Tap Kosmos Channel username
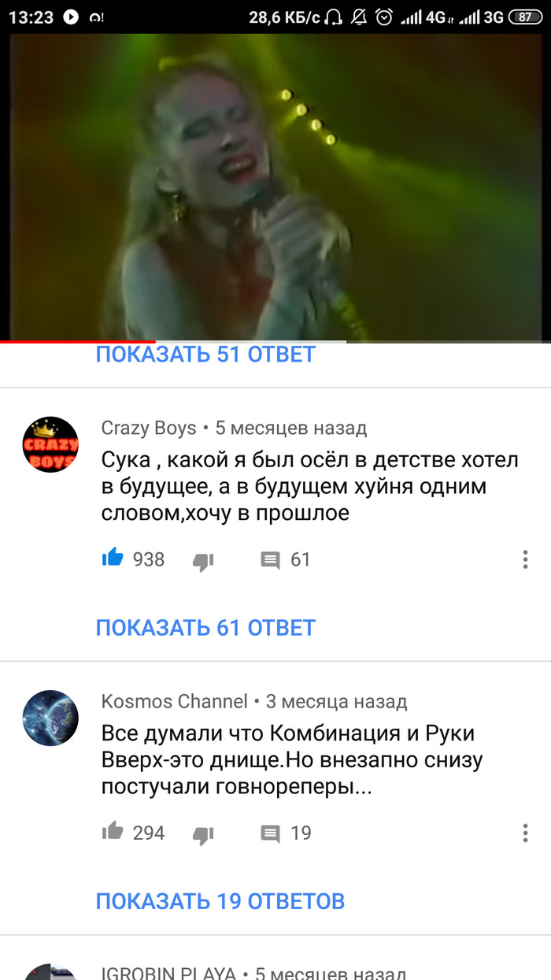This screenshot has width=551, height=980. tap(175, 701)
